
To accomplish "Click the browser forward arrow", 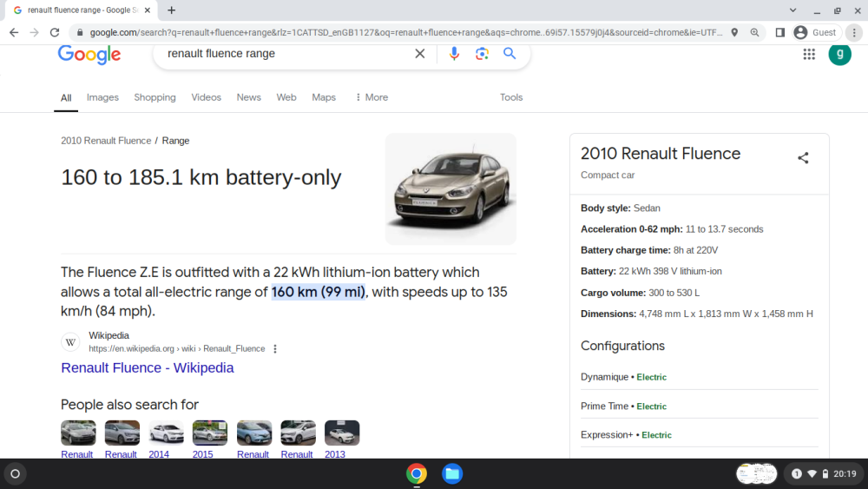I will click(35, 33).
